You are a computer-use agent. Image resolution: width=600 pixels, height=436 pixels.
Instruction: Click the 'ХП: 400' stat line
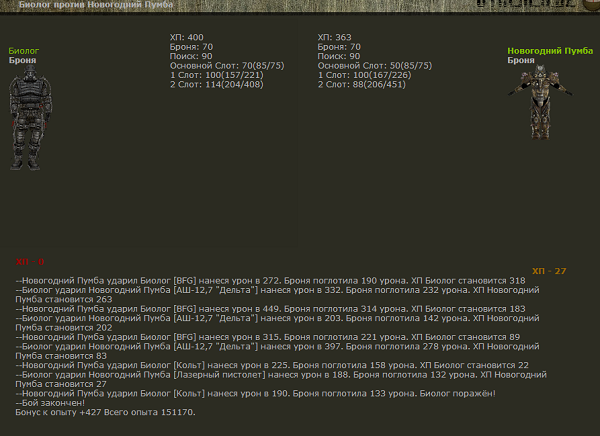pos(189,37)
